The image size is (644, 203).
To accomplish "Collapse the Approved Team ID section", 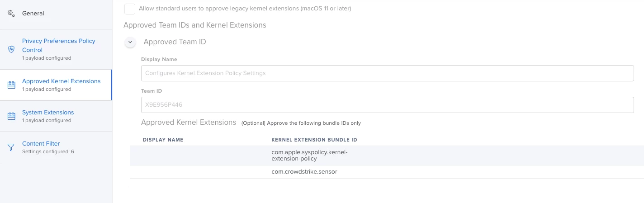I will point(130,42).
